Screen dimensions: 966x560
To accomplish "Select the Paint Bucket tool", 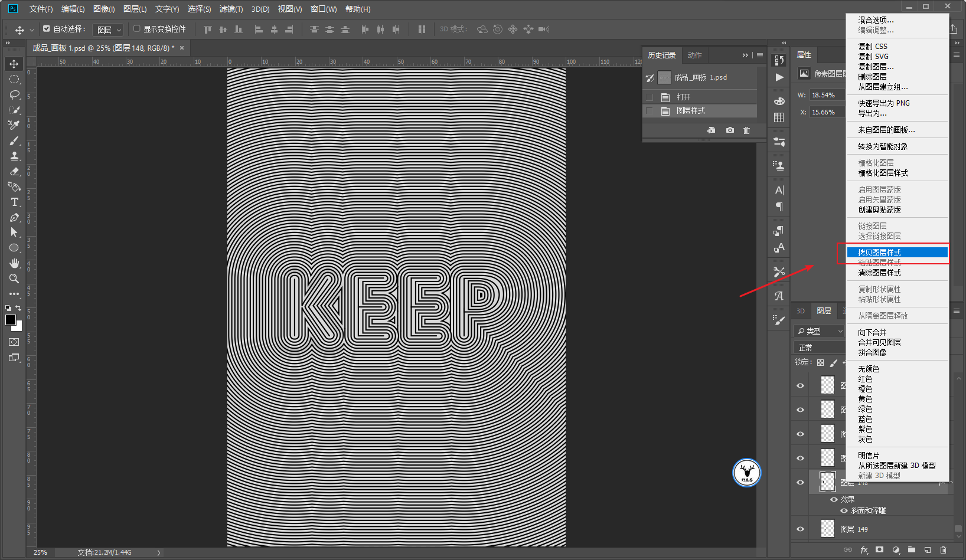I will 14,186.
